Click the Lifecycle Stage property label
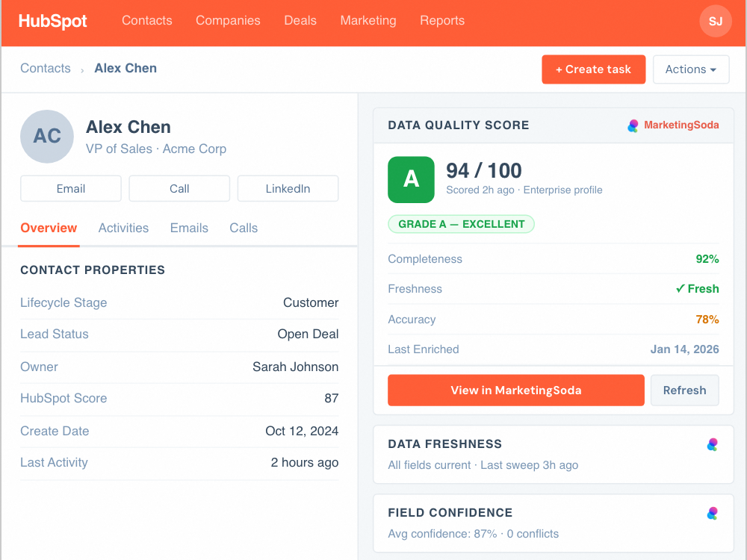The width and height of the screenshot is (747, 560). tap(63, 303)
